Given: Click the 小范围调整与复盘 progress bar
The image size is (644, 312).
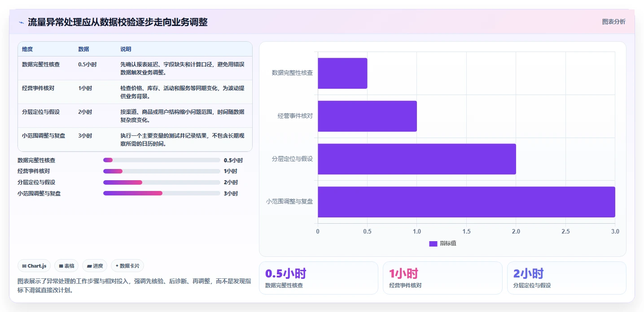Looking at the screenshot, I should click(x=162, y=194).
